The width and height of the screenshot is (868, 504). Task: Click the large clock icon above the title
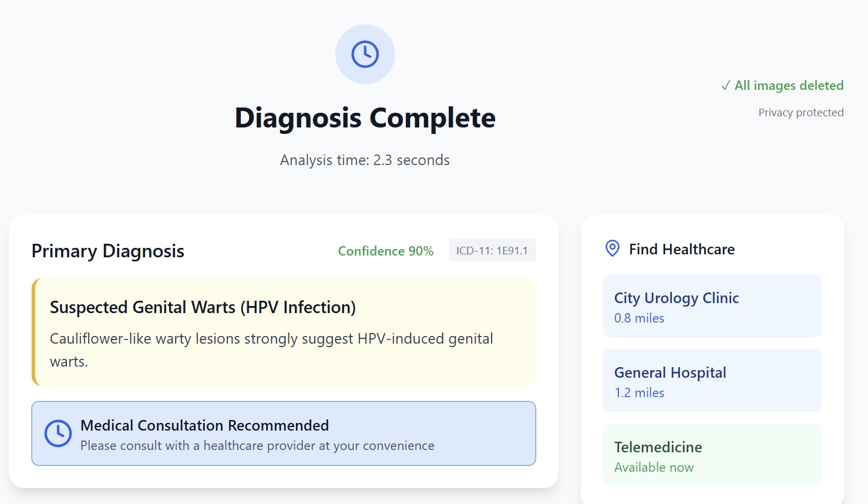(x=365, y=54)
